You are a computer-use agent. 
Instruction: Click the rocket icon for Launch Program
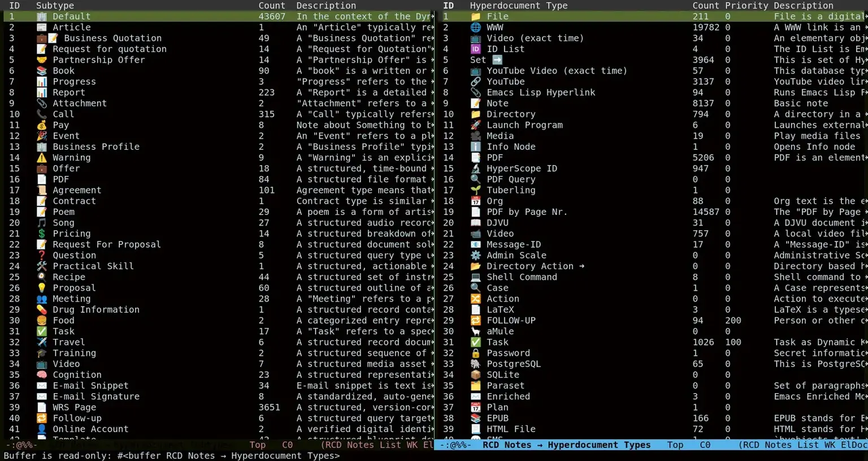click(x=476, y=125)
